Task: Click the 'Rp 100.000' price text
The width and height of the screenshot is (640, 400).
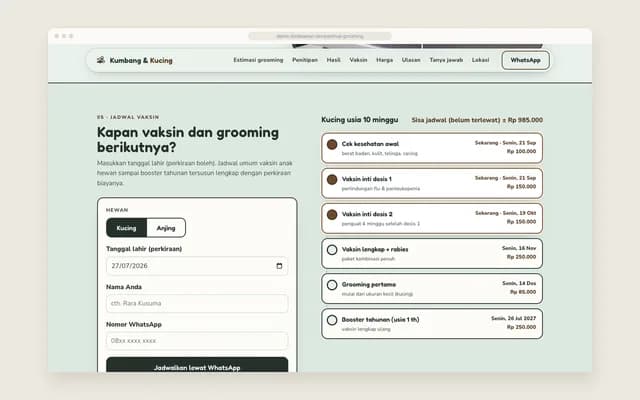Action: (x=521, y=151)
